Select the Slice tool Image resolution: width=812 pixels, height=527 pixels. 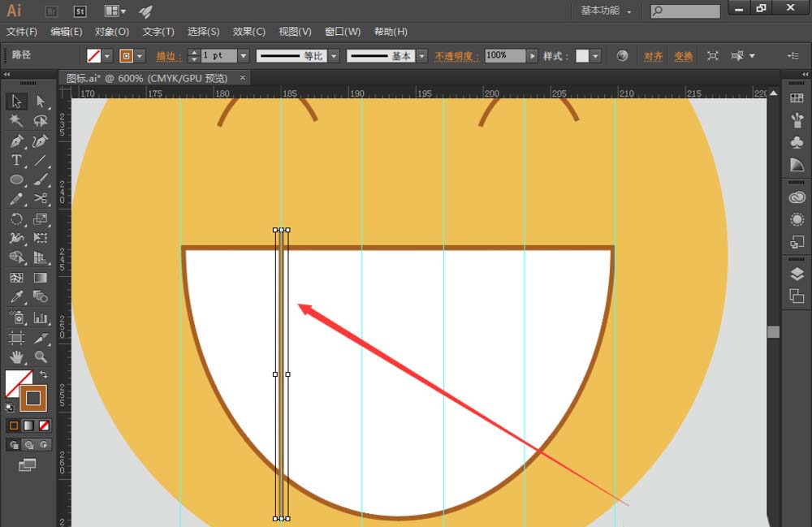tap(41, 338)
